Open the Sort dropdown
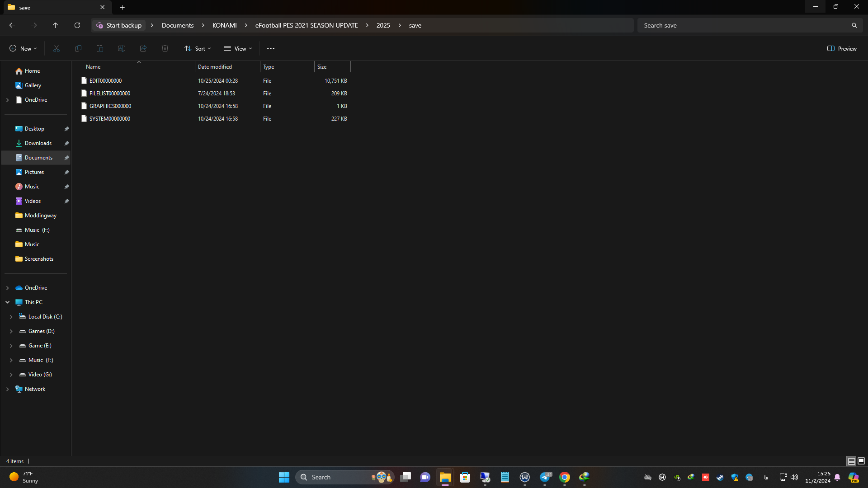The height and width of the screenshot is (488, 868). (198, 48)
